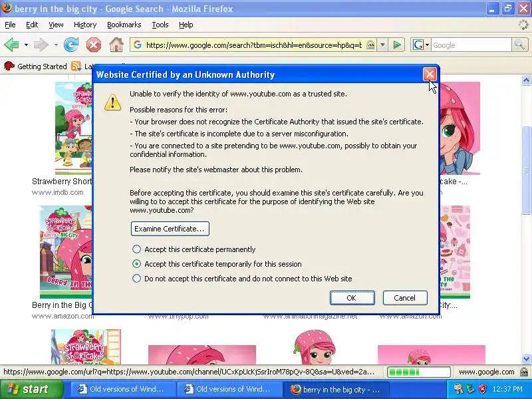
Task: Click the Google favicon in the address bar
Action: point(138,45)
